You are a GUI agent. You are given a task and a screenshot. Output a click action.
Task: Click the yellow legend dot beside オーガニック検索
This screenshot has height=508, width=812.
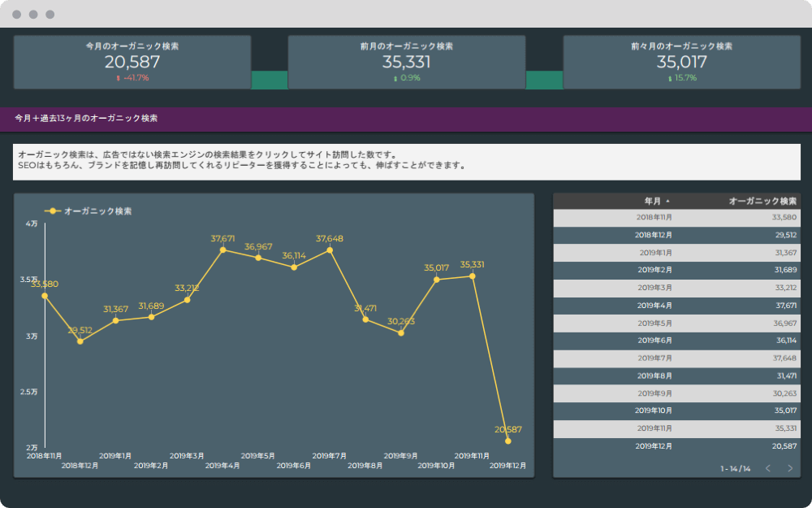(51, 210)
